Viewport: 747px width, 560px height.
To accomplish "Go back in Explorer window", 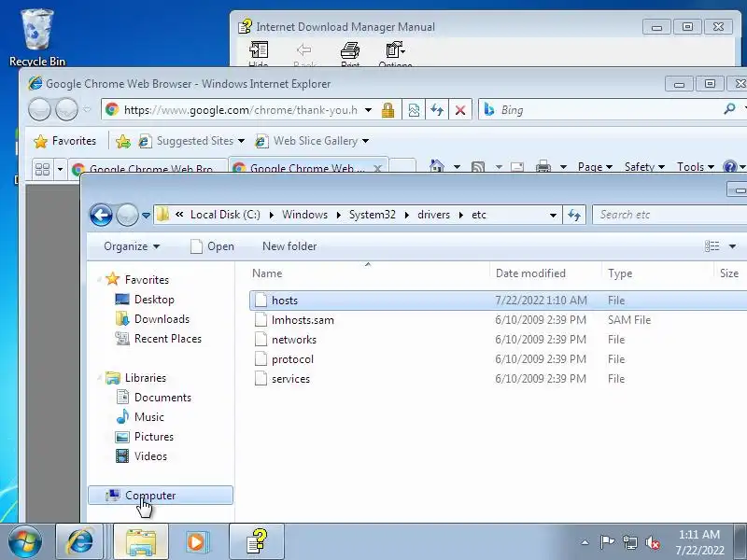I will click(x=101, y=216).
